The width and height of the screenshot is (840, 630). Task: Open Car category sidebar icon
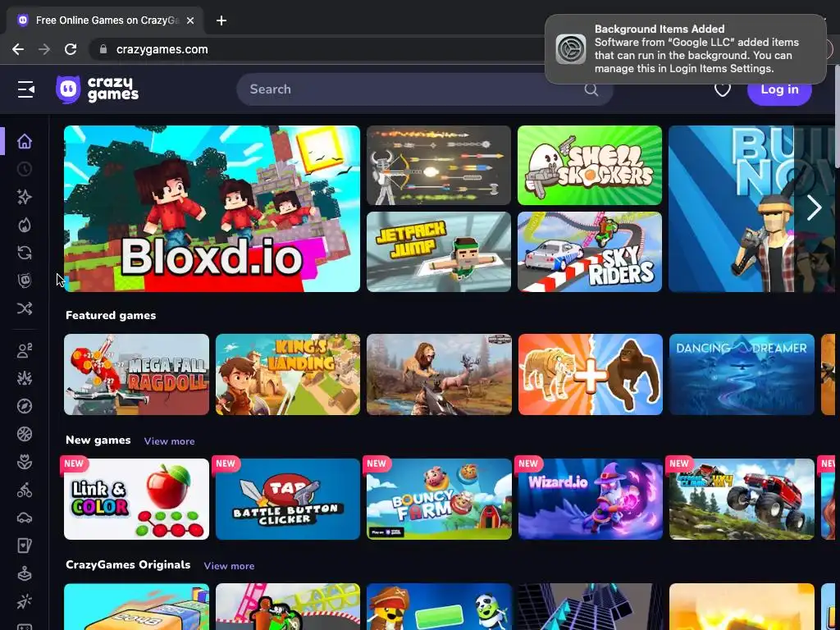pos(25,518)
